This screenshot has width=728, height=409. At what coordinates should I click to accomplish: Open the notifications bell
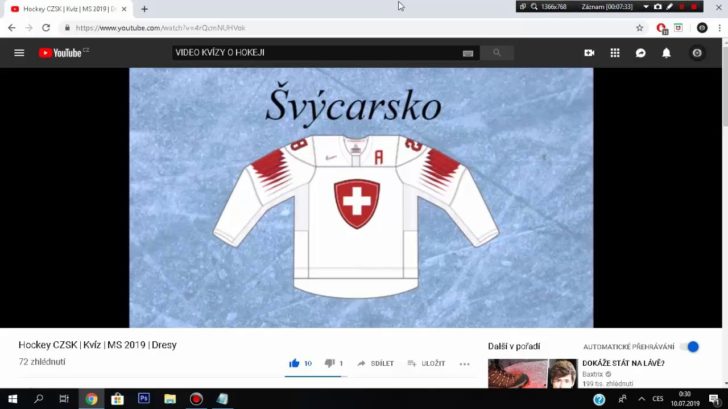tap(667, 53)
